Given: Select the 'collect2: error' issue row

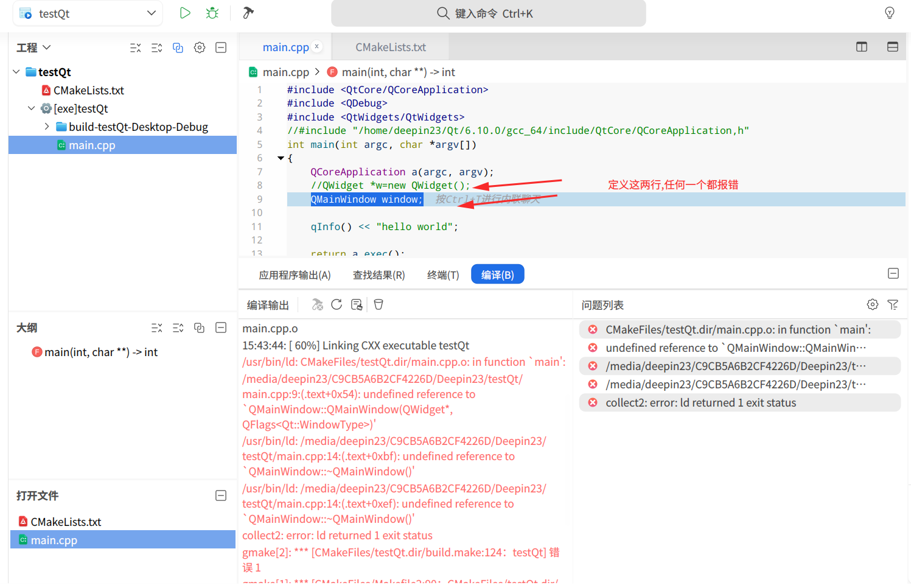Looking at the screenshot, I should pyautogui.click(x=740, y=403).
